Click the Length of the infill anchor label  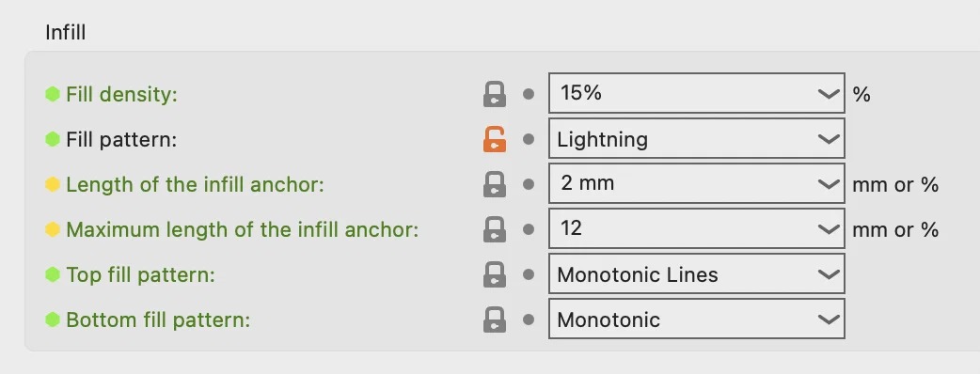(195, 185)
